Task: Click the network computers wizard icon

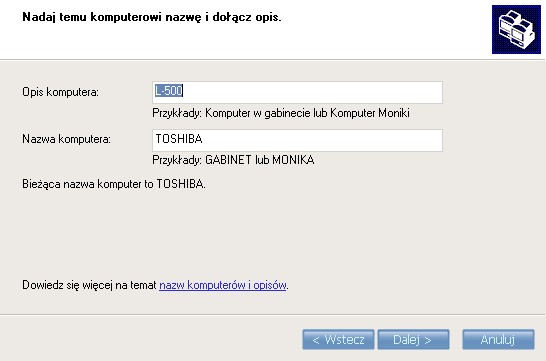Action: coord(516,30)
